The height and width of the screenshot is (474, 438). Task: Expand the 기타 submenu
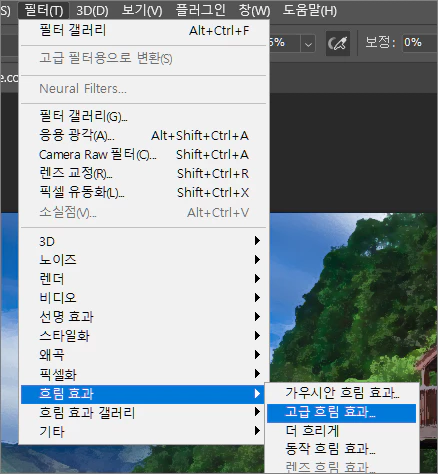[144, 432]
